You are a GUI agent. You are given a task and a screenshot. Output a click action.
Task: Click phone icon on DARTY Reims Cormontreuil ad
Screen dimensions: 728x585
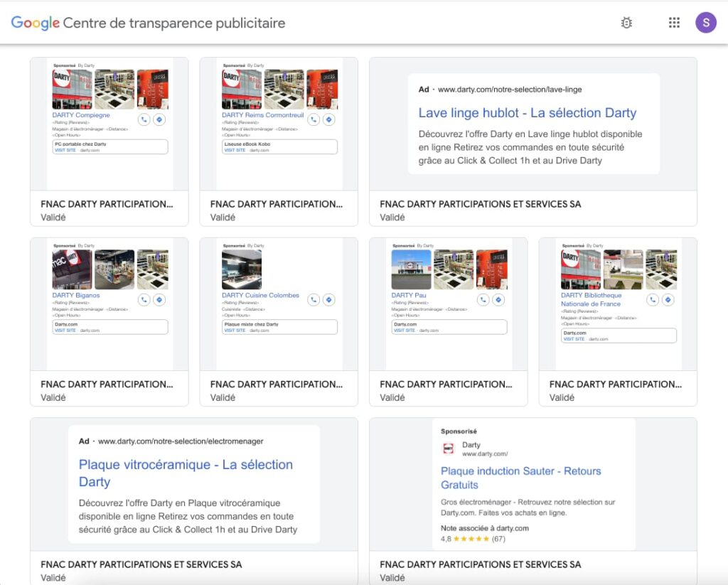314,120
